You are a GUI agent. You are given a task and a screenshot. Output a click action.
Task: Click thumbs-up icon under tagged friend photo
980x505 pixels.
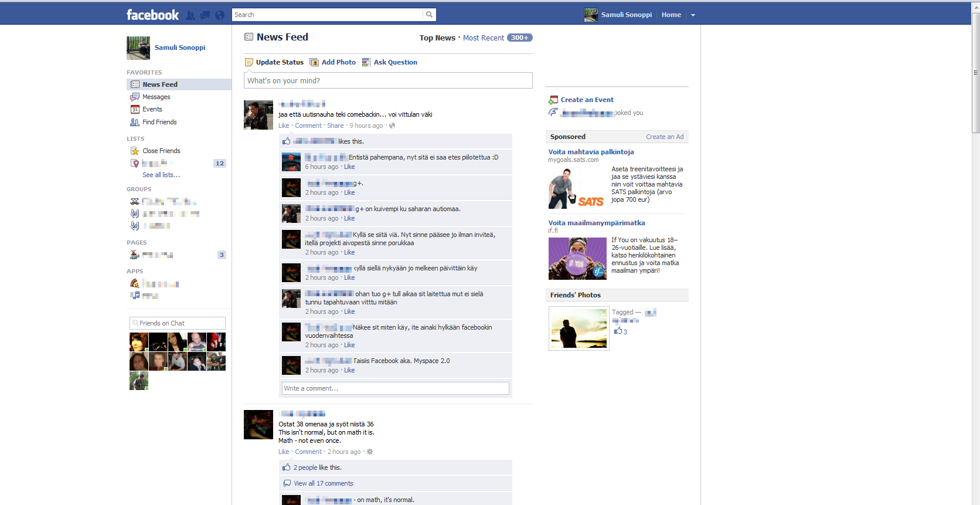(x=618, y=331)
